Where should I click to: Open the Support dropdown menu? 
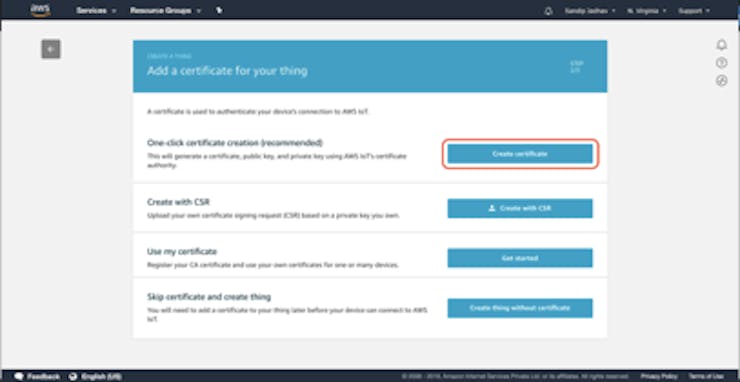(x=694, y=11)
